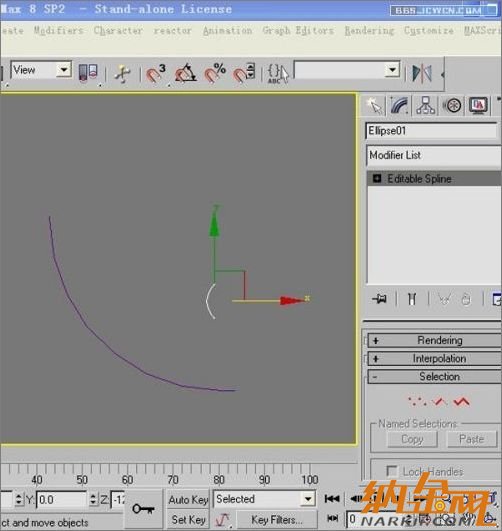Toggle Auto Key animation mode

click(188, 500)
